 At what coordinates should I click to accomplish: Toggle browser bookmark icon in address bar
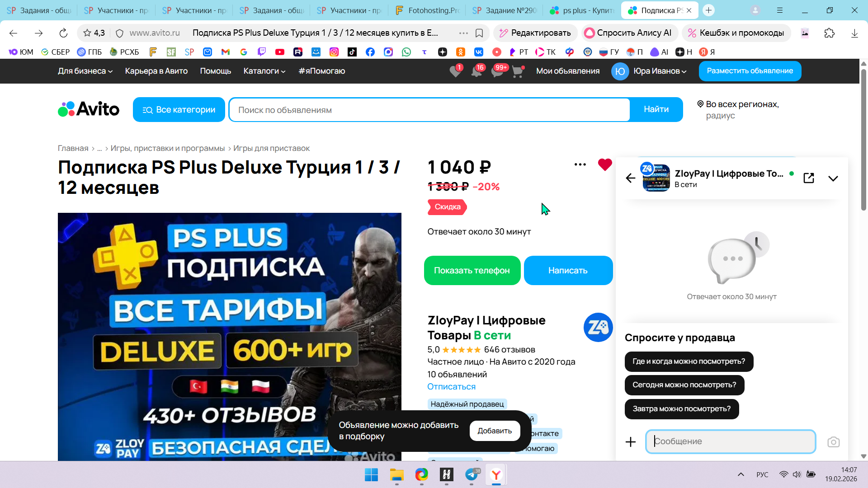pos(479,33)
